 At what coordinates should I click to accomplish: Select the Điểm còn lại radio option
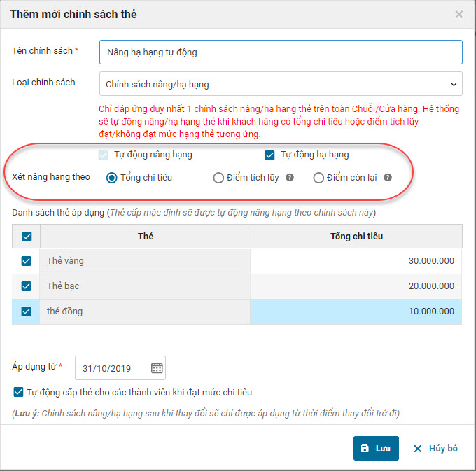318,178
